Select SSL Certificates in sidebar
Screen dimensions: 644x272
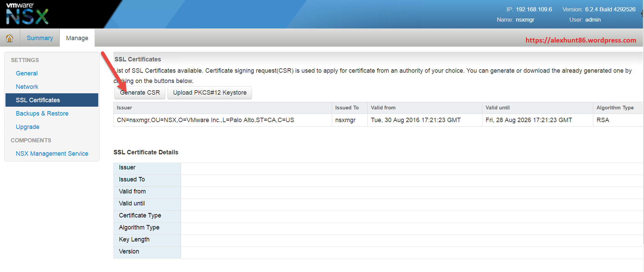coord(52,100)
